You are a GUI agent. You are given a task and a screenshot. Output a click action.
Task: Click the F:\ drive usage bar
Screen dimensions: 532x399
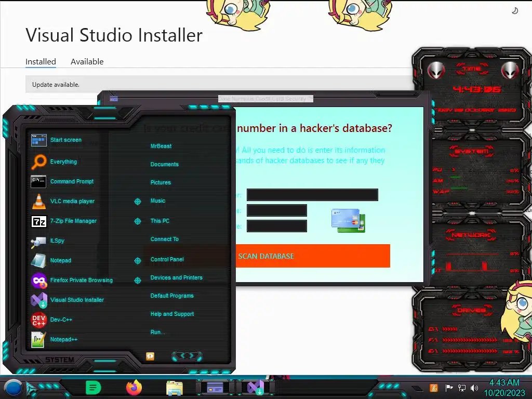[470, 340]
